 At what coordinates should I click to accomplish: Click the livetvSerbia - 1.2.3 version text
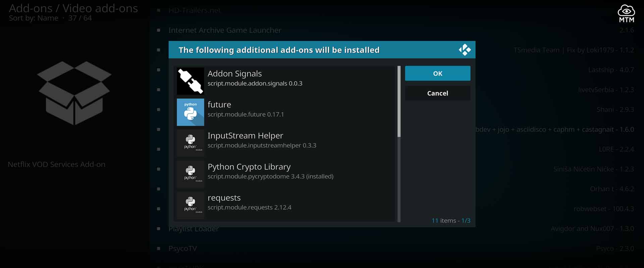click(x=606, y=90)
